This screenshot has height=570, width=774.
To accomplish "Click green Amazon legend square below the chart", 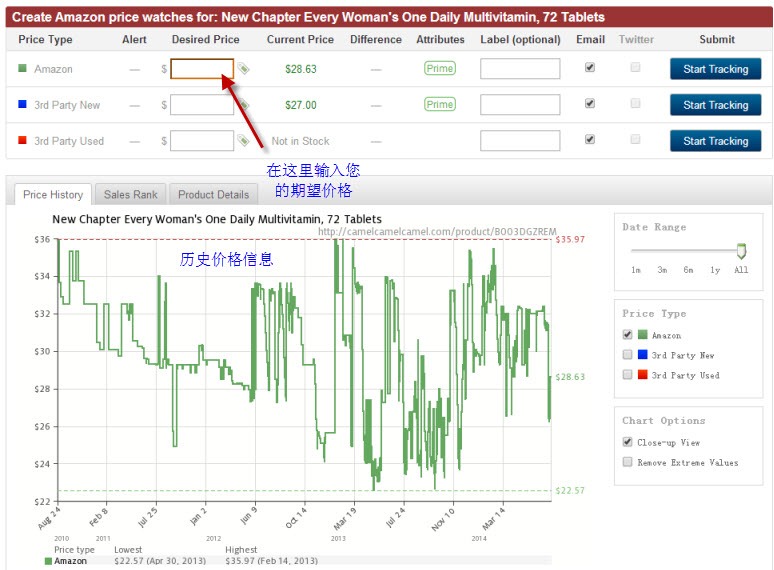I will (48, 561).
